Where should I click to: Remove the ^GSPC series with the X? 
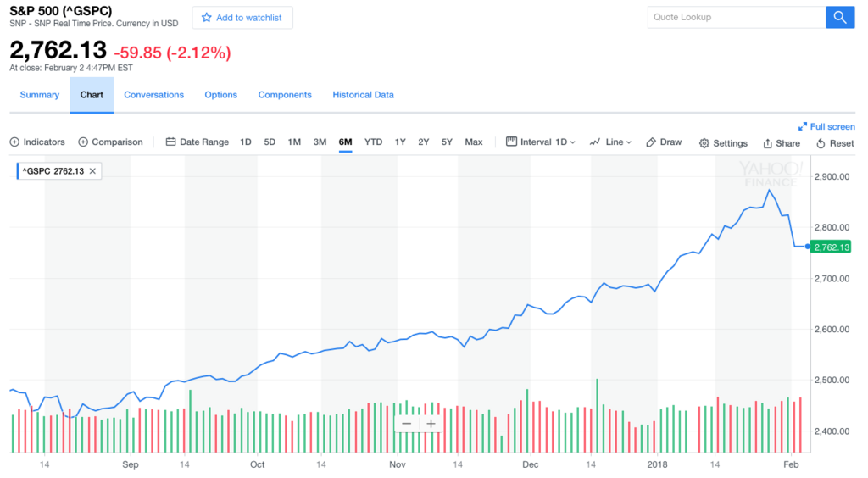[92, 171]
